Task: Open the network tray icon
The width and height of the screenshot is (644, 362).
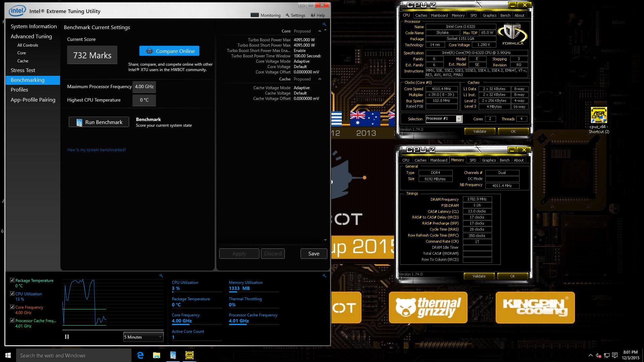Action: tap(606, 355)
